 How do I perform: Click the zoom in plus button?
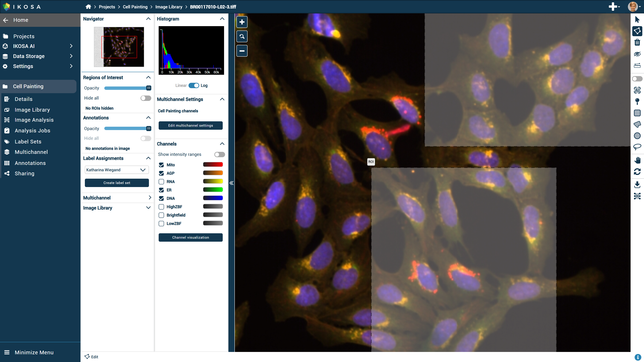pos(242,22)
